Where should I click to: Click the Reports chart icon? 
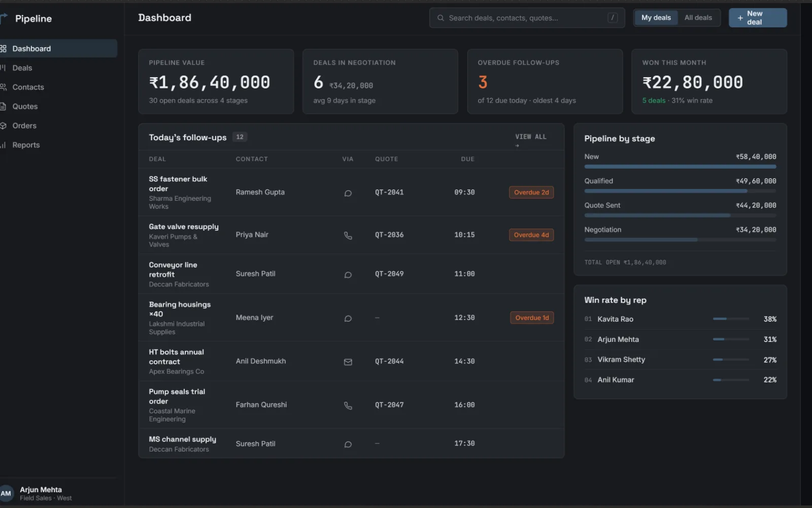pos(3,145)
